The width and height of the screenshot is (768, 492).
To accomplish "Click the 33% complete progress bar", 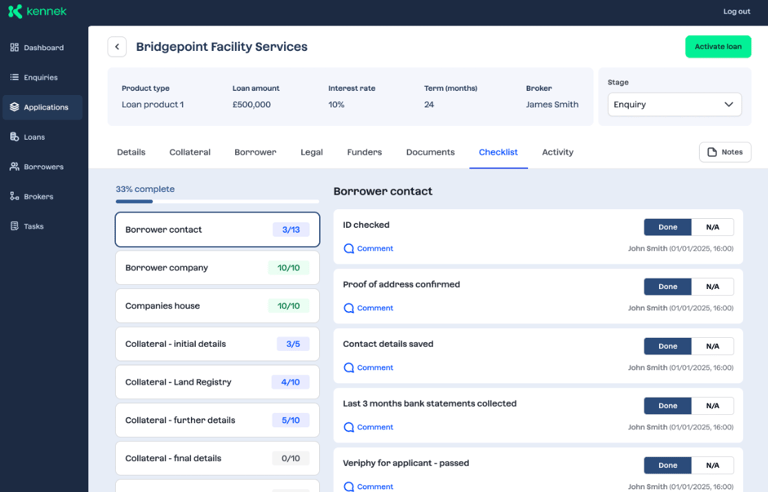I will point(217,201).
